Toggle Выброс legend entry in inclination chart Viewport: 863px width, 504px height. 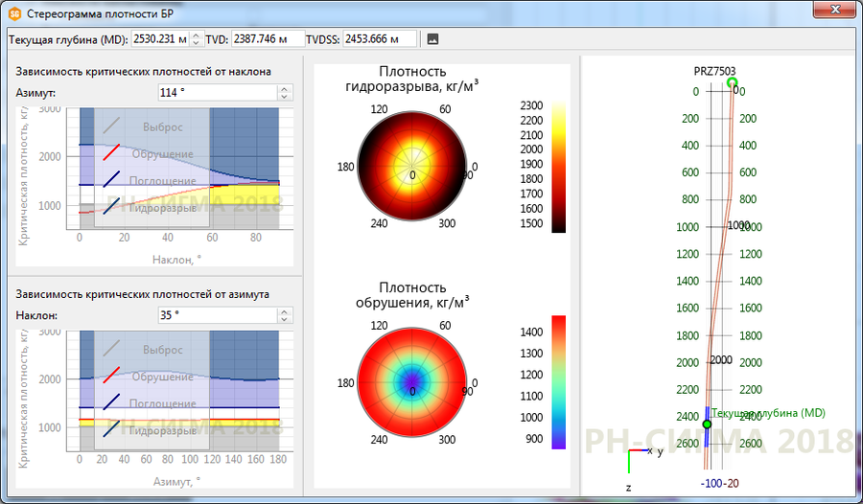pyautogui.click(x=162, y=126)
